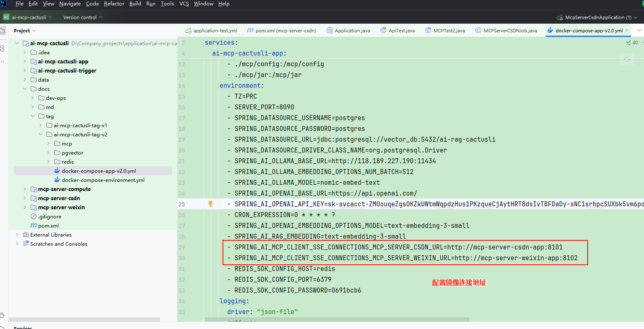
Task: Click the Docker icon of docker-compose-environment.yml
Action: point(57,180)
